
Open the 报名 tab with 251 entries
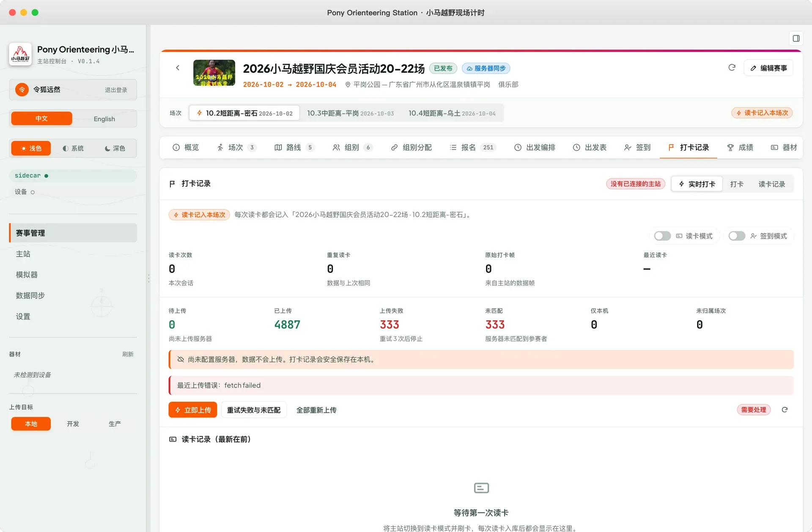[472, 147]
